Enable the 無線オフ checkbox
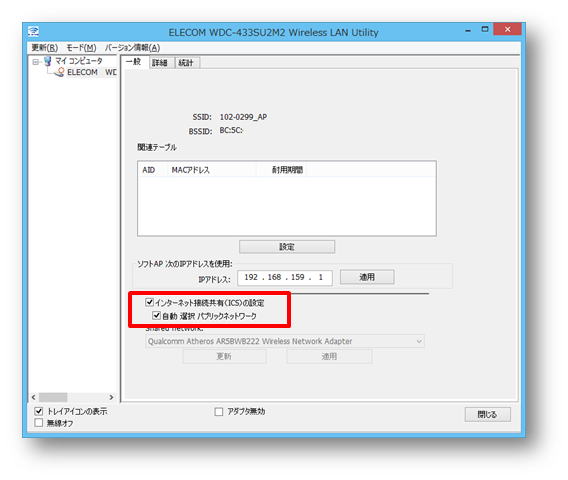 [38, 423]
